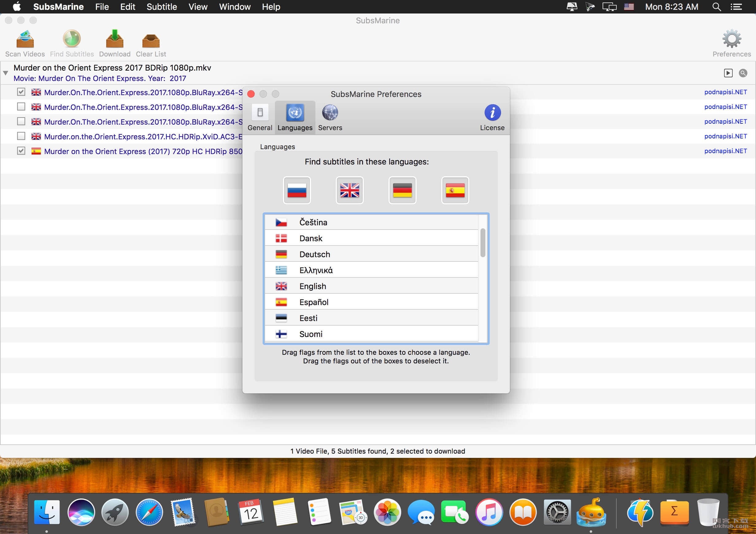Click the Estonian flag beside Eesti
The height and width of the screenshot is (534, 756).
tap(281, 318)
